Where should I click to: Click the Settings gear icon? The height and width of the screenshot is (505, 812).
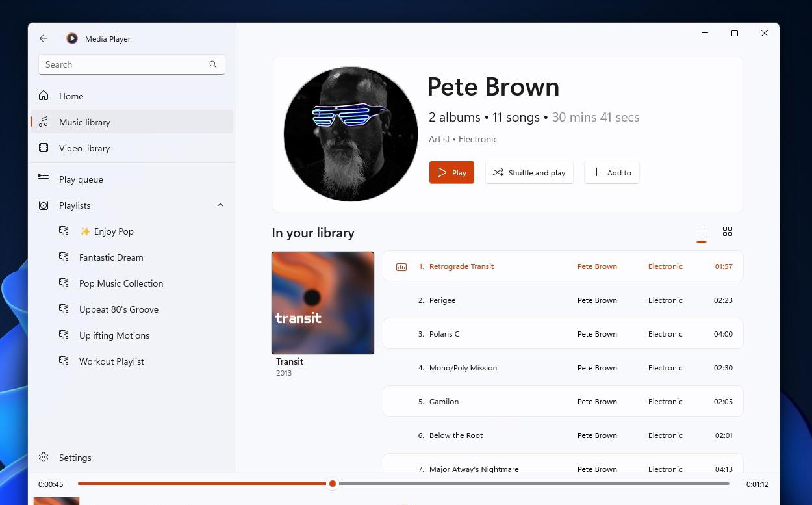[x=44, y=457]
